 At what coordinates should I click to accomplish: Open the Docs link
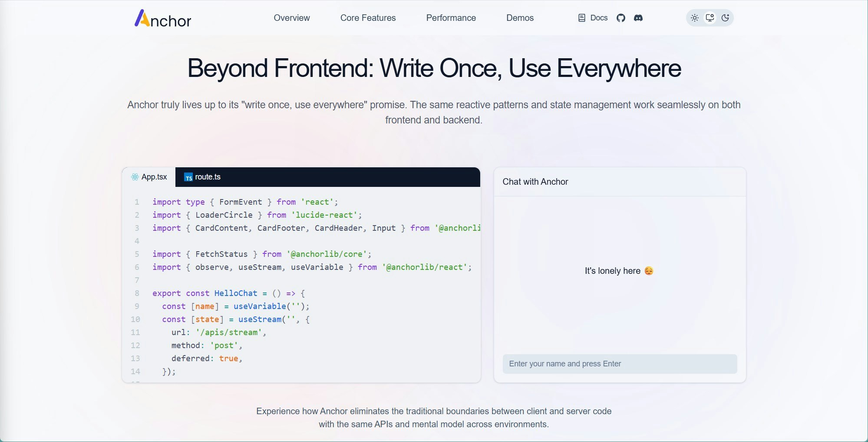click(x=593, y=18)
